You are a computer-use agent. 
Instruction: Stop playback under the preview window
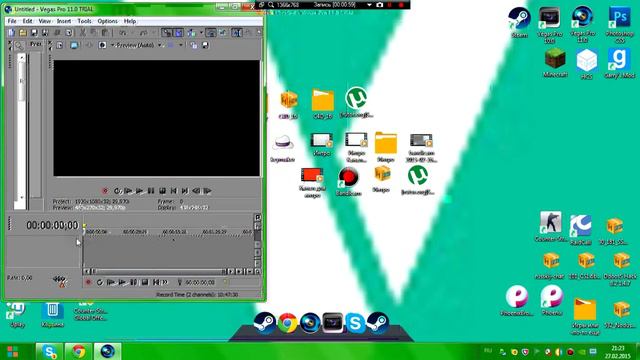pos(162,191)
